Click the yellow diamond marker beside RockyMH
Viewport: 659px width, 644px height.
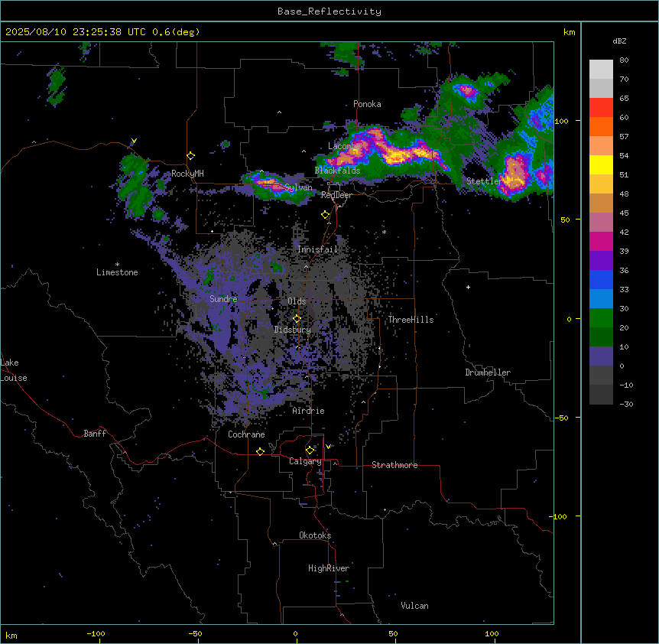(x=191, y=156)
